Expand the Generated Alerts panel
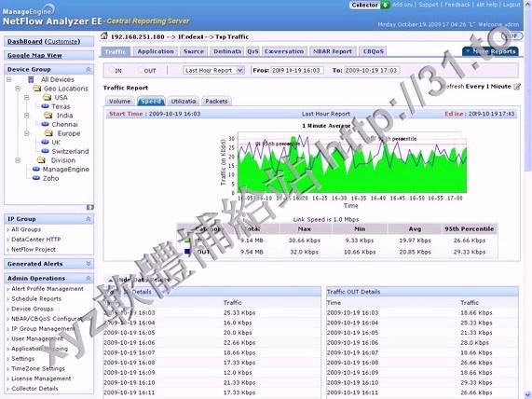The width and height of the screenshot is (532, 399). (89, 264)
